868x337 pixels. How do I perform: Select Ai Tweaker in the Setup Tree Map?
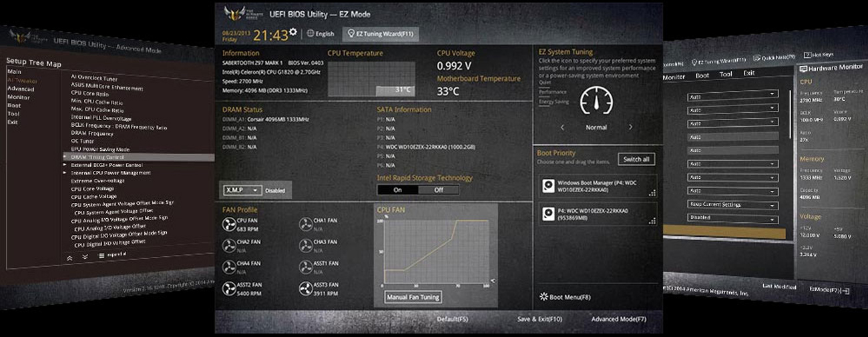coord(22,80)
